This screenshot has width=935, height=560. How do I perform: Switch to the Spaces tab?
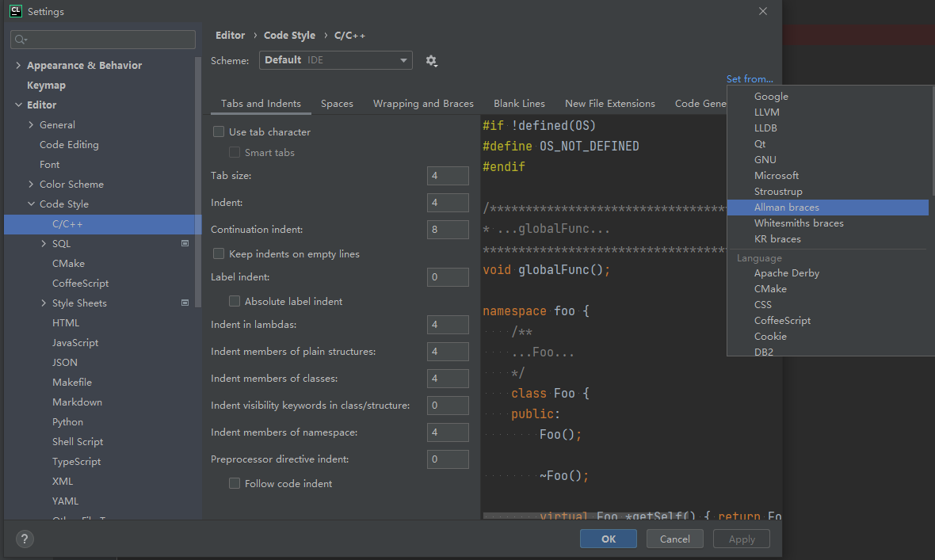[x=337, y=104]
